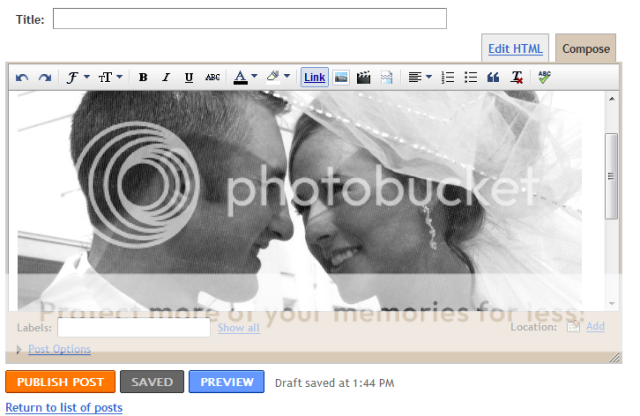Switch to the Compose tab
This screenshot has height=416, width=640.
[586, 49]
